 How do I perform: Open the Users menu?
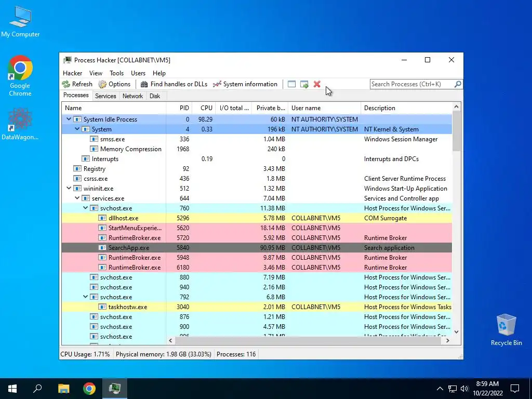(138, 73)
